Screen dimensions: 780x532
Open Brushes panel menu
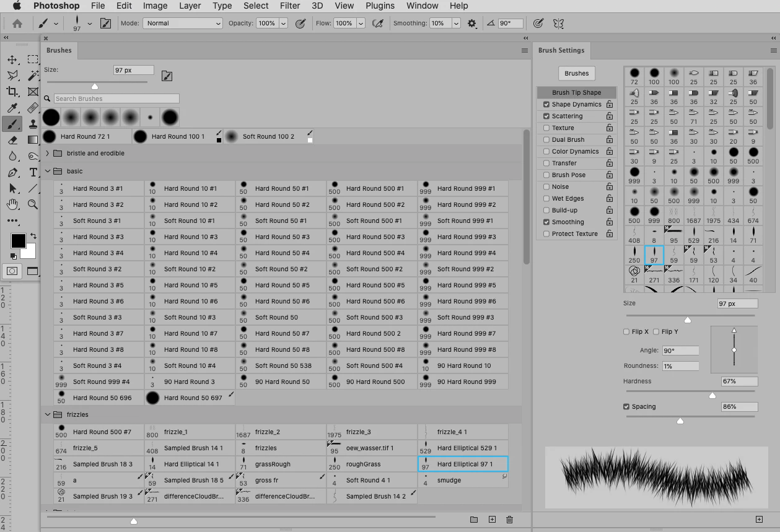[x=525, y=51]
